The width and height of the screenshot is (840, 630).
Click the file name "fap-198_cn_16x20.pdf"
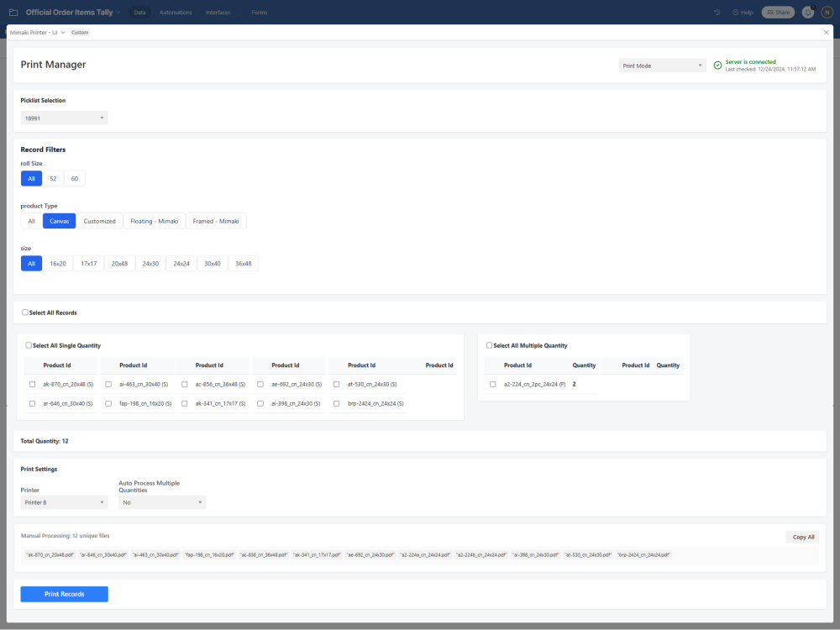(x=209, y=555)
